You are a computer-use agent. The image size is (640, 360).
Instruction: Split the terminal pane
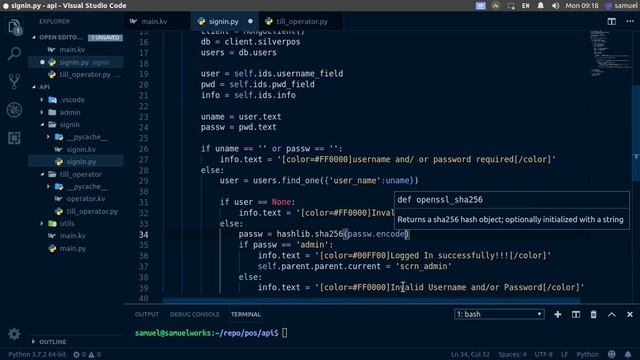576,314
